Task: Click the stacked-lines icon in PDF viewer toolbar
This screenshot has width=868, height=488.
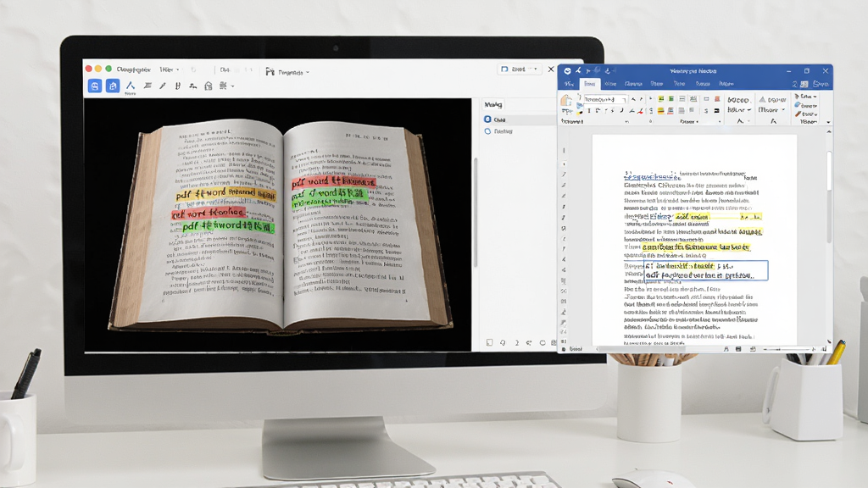Action: pyautogui.click(x=147, y=86)
